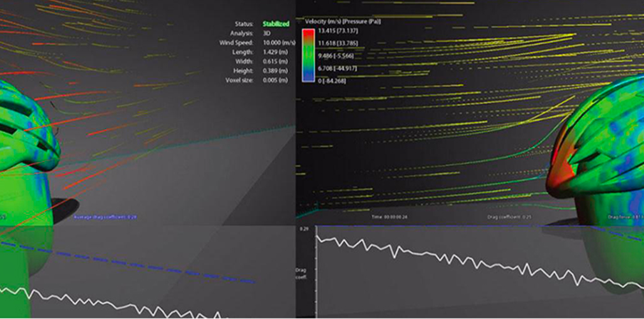Click the Length 1.429 value

coord(274,52)
